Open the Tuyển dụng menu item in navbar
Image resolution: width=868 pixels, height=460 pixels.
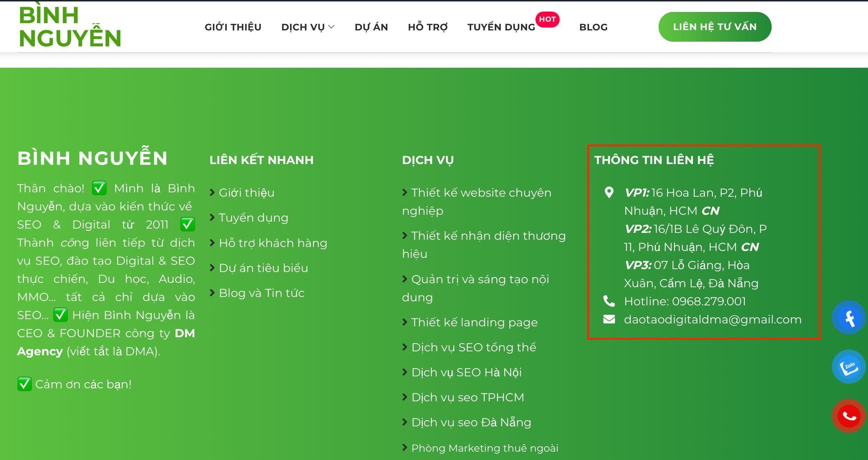(x=501, y=27)
